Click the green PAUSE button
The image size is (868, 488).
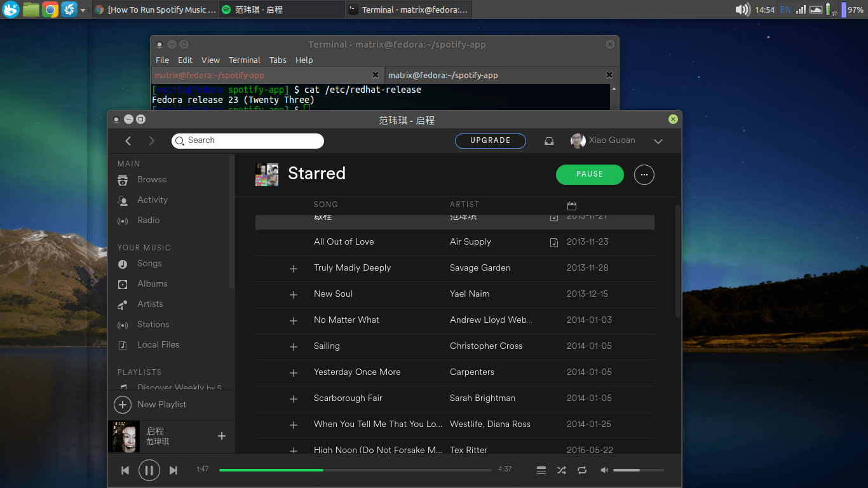(x=589, y=175)
